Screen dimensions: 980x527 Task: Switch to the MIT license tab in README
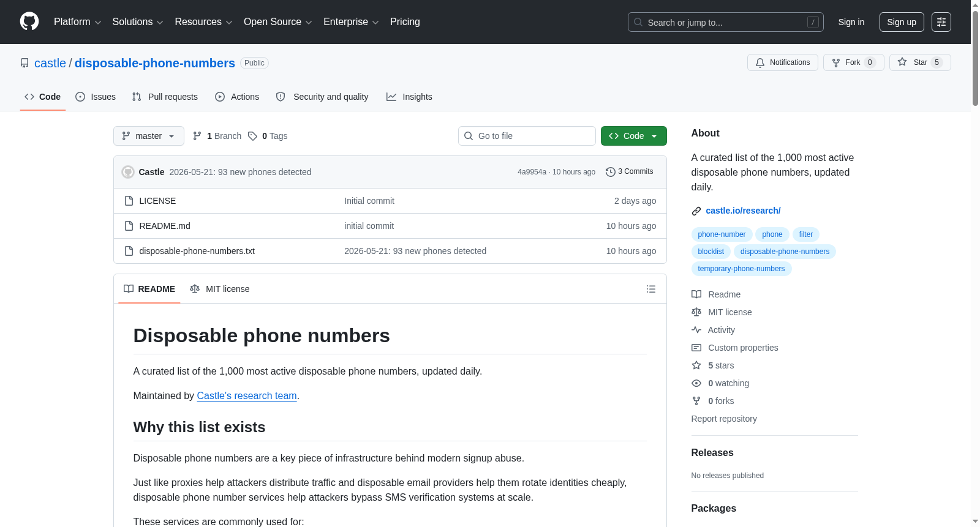click(220, 289)
